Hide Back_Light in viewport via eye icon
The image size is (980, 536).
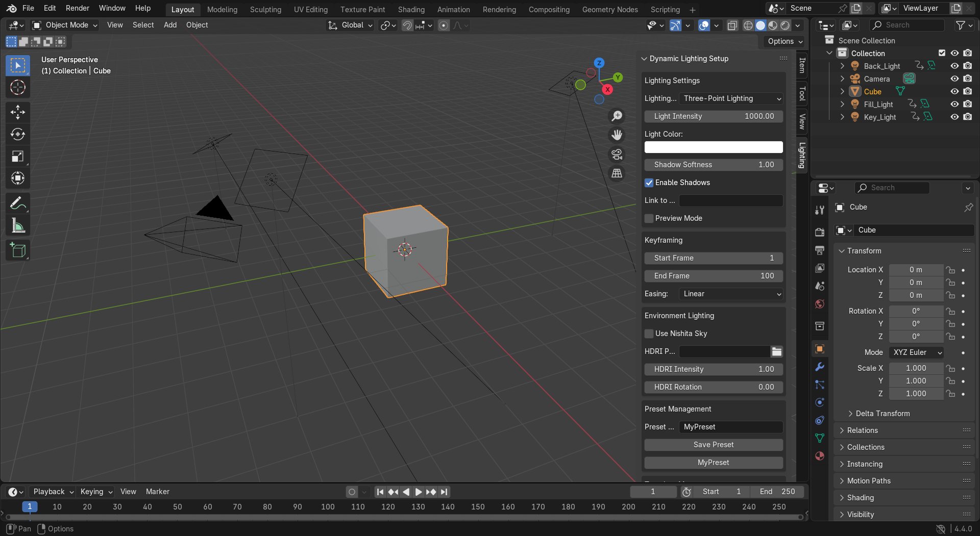point(954,66)
